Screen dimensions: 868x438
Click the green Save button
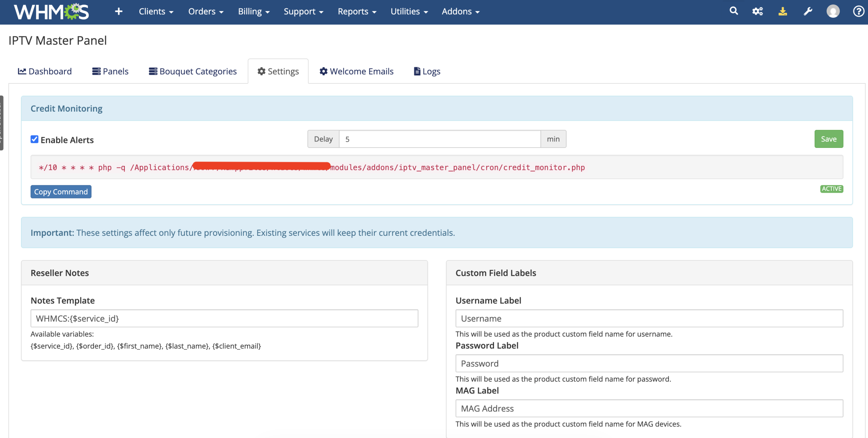point(829,139)
